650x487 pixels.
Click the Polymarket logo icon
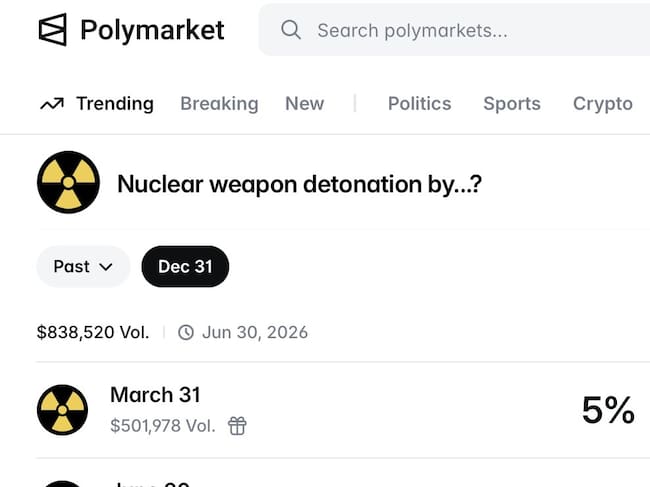[x=53, y=29]
